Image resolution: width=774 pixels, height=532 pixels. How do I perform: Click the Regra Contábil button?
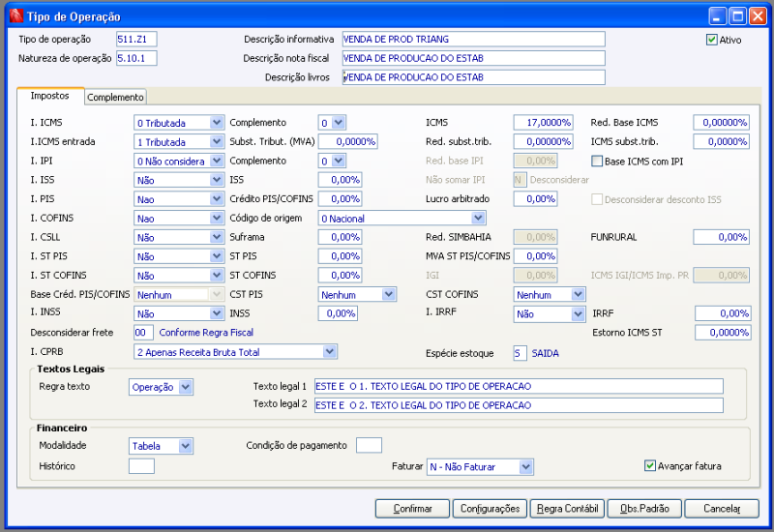coord(566,508)
